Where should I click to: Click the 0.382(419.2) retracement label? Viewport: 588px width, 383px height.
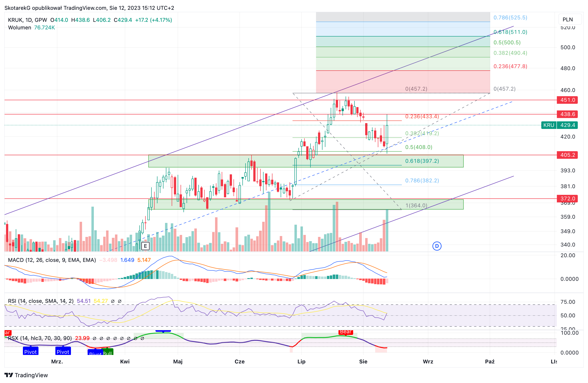point(422,133)
